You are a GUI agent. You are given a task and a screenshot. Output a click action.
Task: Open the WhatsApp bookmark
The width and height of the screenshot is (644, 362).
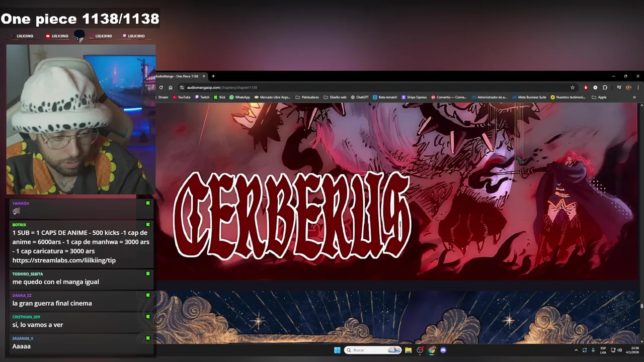(x=239, y=97)
